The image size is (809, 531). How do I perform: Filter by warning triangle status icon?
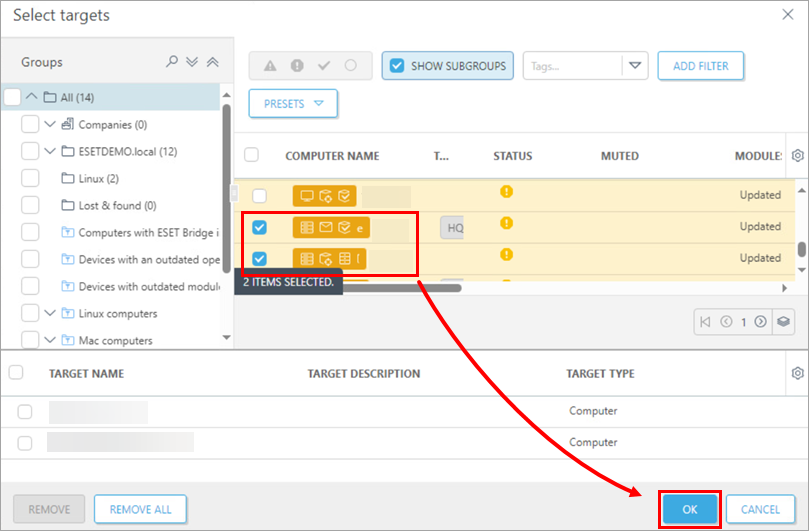(270, 66)
